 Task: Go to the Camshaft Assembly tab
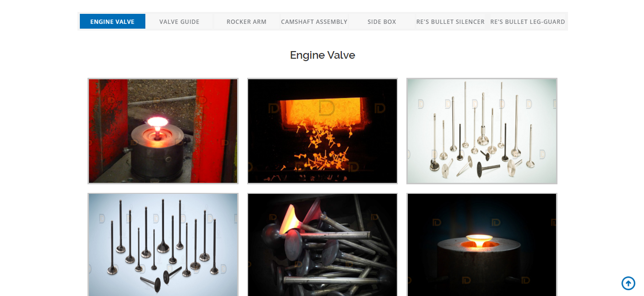314,21
